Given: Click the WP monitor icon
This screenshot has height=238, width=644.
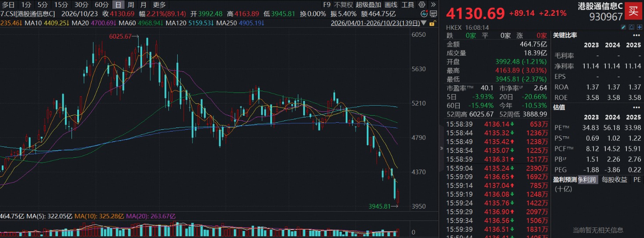Looking at the screenshot, I should pos(433,14).
